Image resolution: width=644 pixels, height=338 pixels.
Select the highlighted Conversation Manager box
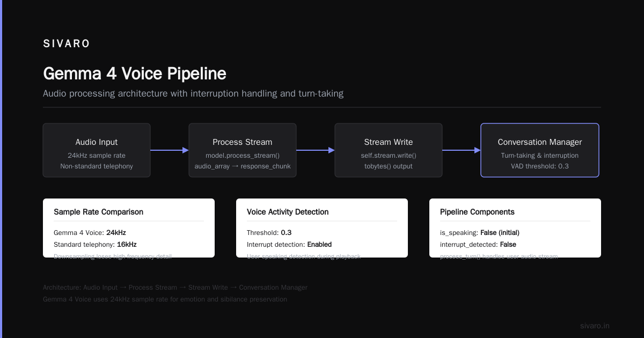[x=540, y=150]
